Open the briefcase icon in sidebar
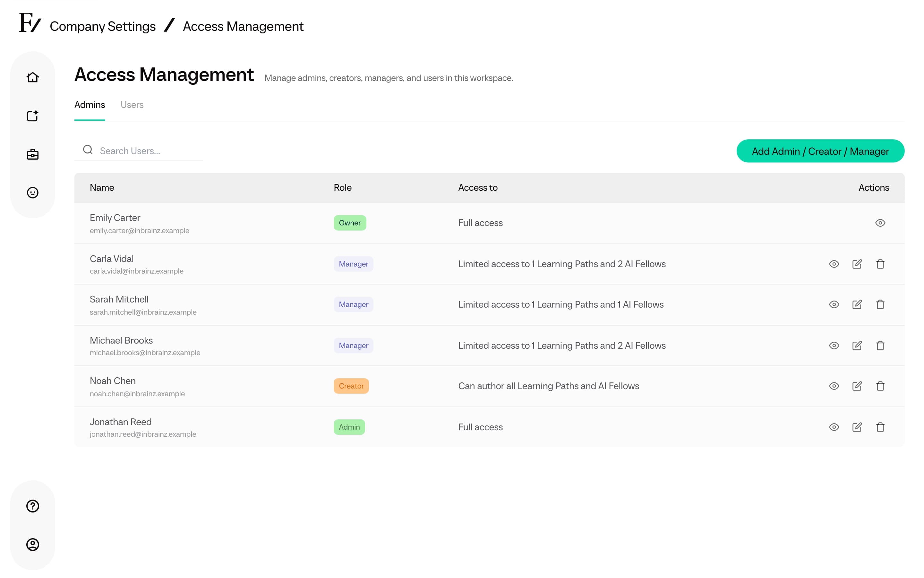Screen dimensions: 924x578 click(x=32, y=154)
